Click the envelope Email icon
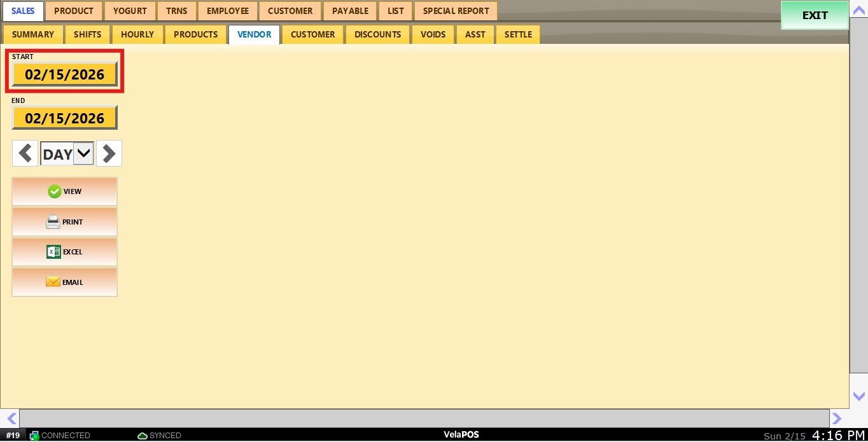868x442 pixels. tap(53, 282)
